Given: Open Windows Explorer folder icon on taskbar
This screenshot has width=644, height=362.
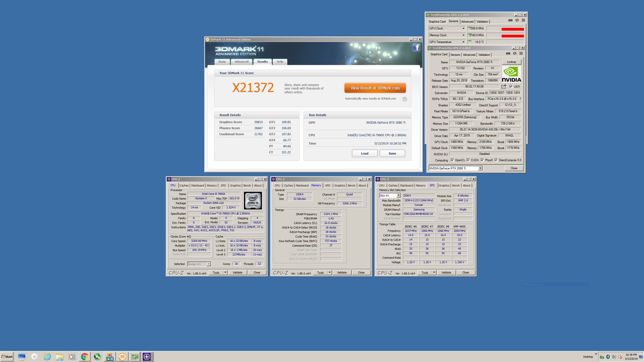Looking at the screenshot, I should (x=60, y=356).
